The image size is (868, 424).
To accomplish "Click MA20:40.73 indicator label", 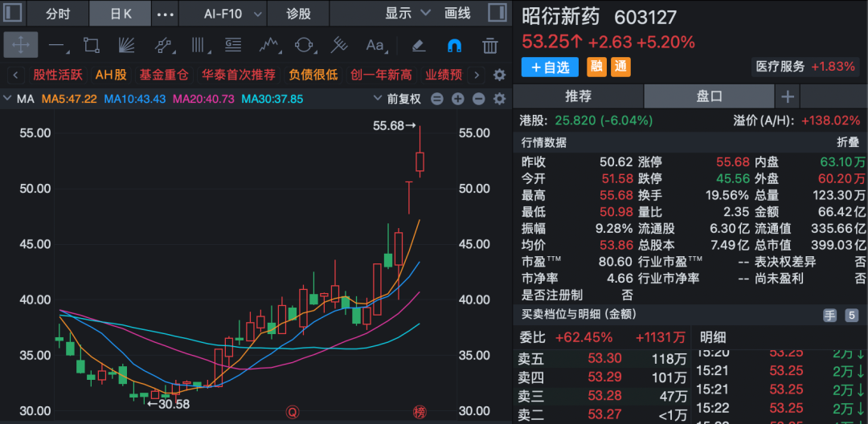I will point(203,99).
